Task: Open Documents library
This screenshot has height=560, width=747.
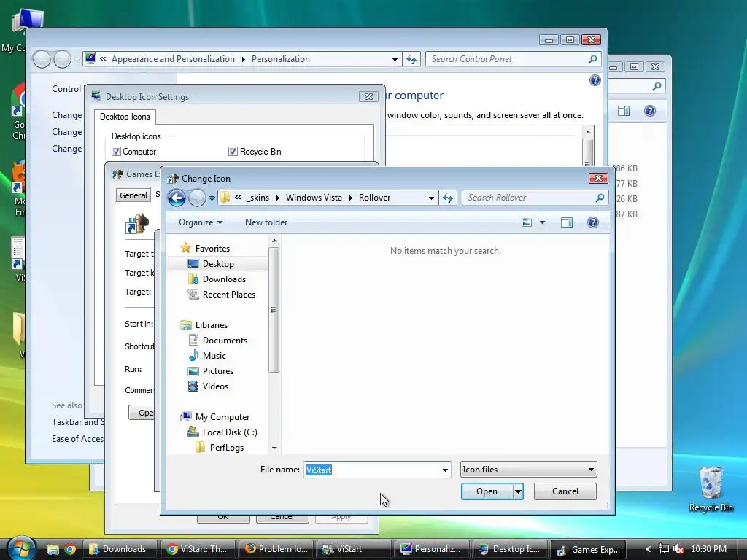Action: 225,341
